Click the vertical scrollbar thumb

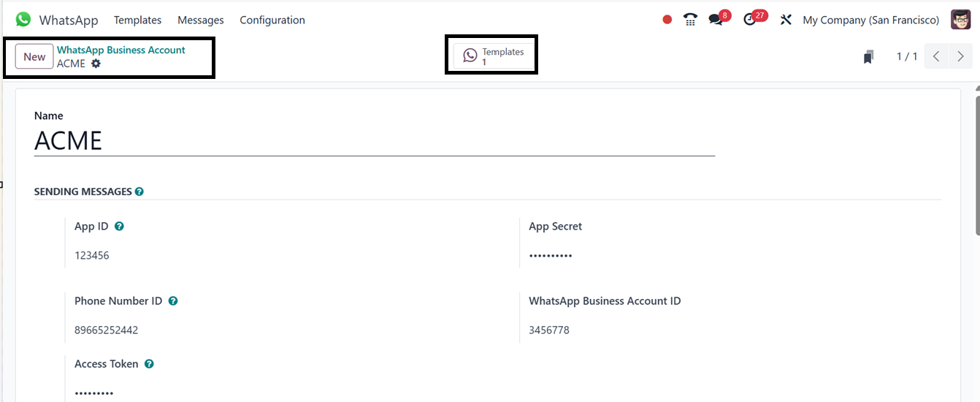[977, 164]
